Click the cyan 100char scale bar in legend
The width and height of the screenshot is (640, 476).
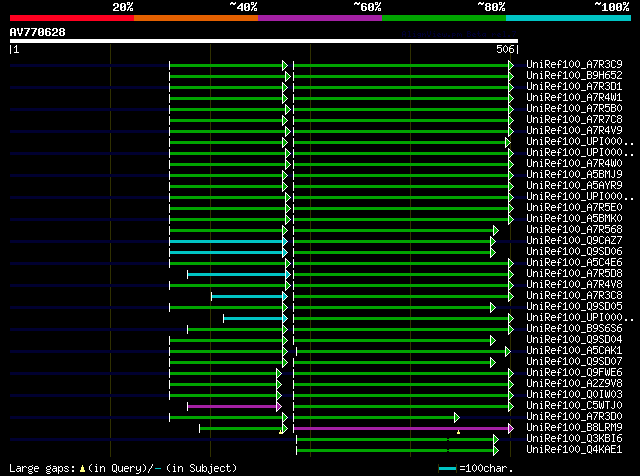[x=447, y=469]
